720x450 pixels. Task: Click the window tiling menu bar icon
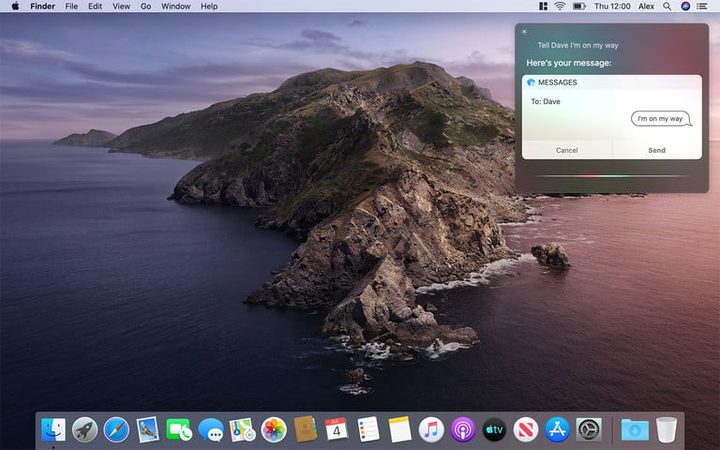pyautogui.click(x=543, y=6)
